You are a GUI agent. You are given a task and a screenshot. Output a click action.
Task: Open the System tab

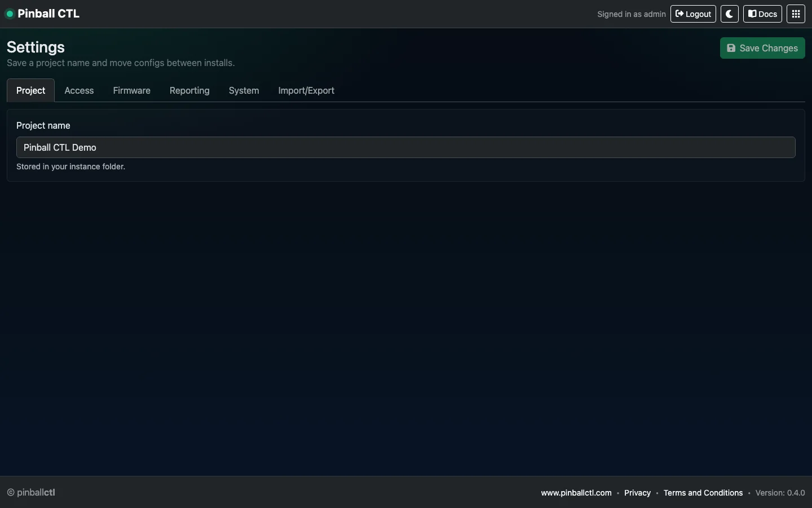244,90
